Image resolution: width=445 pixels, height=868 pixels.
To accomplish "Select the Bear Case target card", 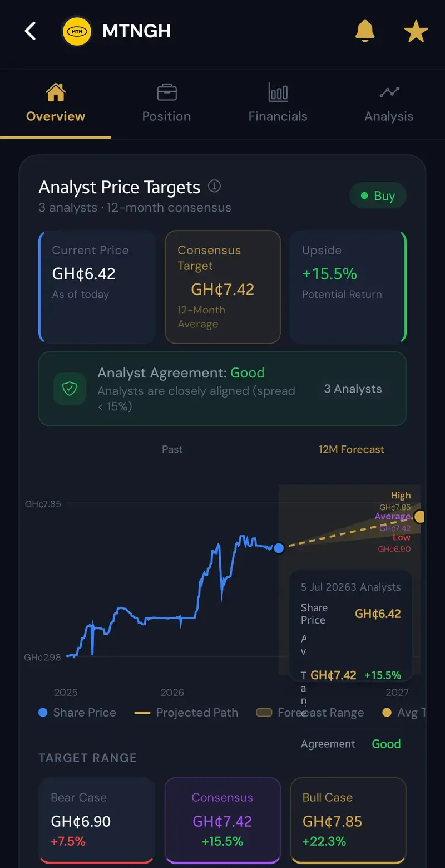I will click(97, 821).
